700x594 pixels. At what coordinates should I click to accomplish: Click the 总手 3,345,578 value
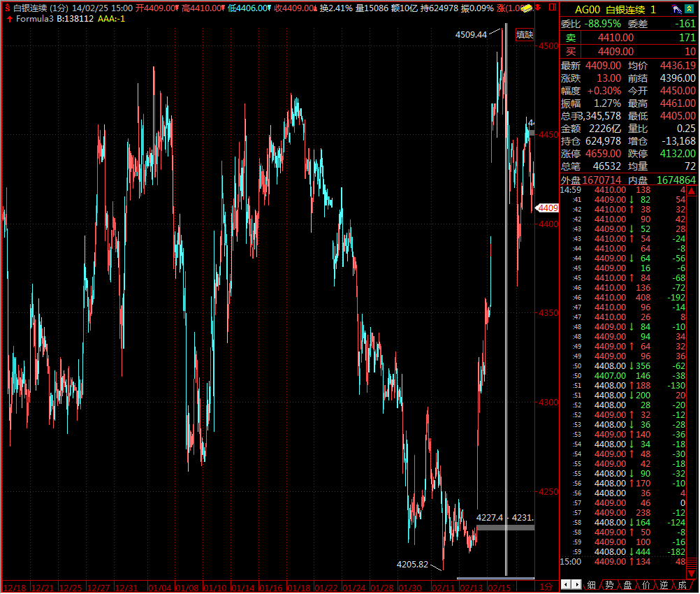[600, 116]
